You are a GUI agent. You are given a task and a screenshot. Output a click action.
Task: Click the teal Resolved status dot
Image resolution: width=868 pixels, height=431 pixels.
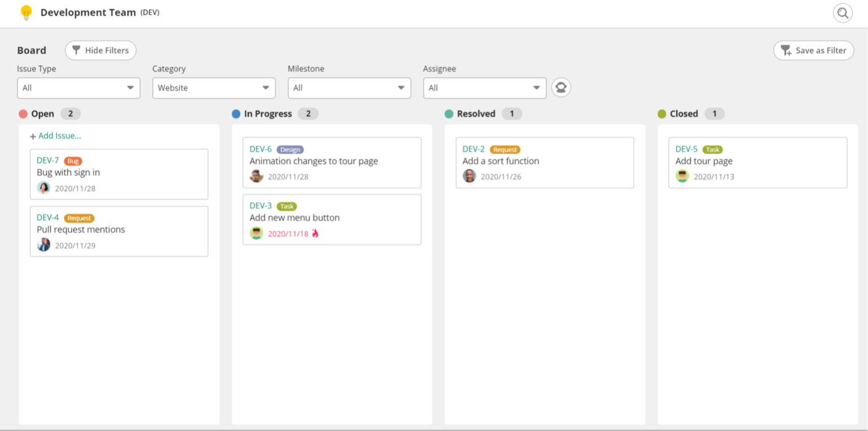point(449,114)
